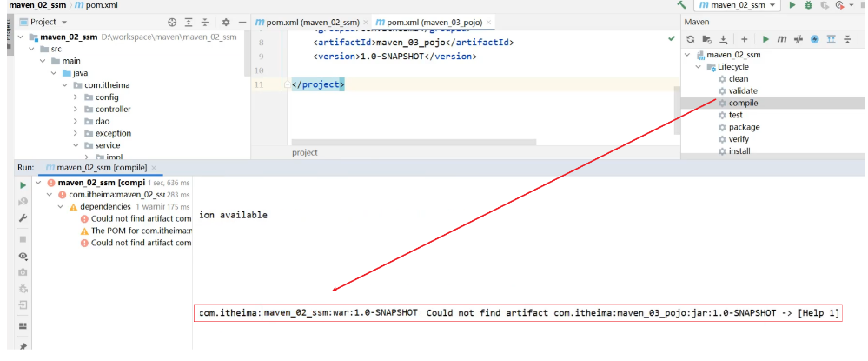The width and height of the screenshot is (868, 361).
Task: Generate sources and update folders icon
Action: tap(707, 39)
